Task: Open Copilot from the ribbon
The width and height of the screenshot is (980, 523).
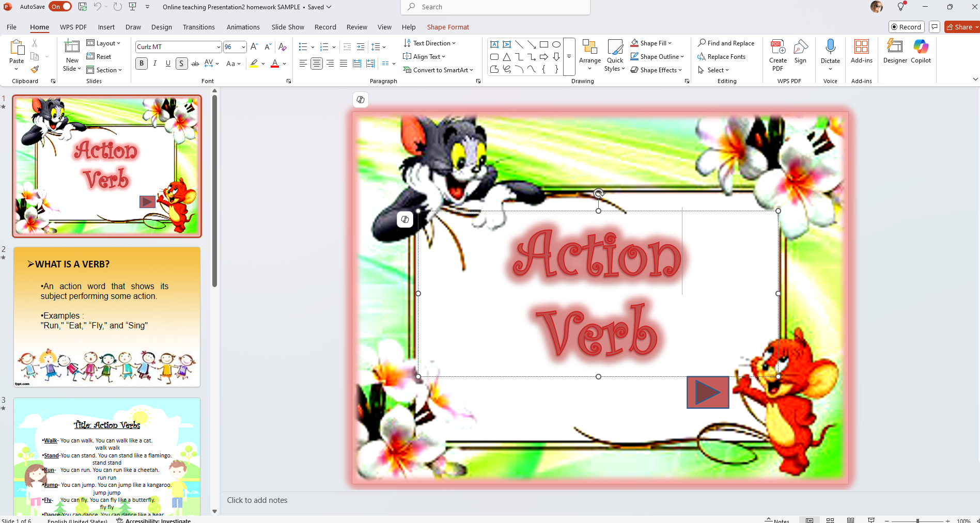Action: [921, 52]
